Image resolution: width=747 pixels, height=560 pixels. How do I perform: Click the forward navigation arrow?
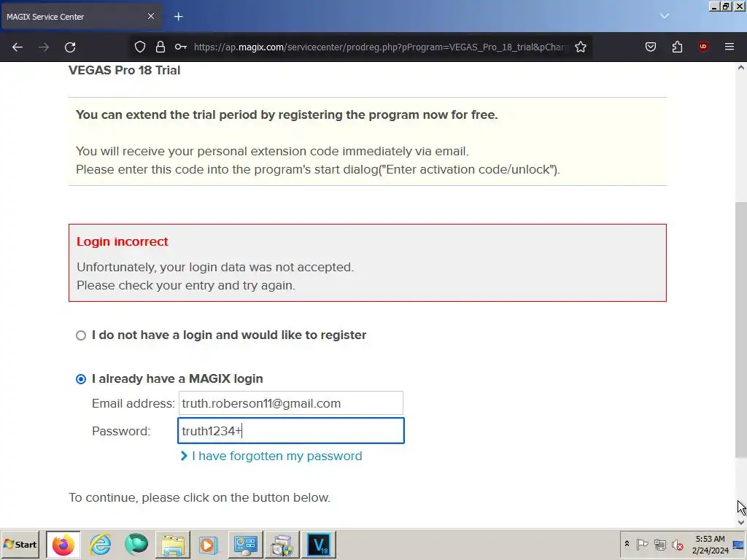[x=44, y=47]
